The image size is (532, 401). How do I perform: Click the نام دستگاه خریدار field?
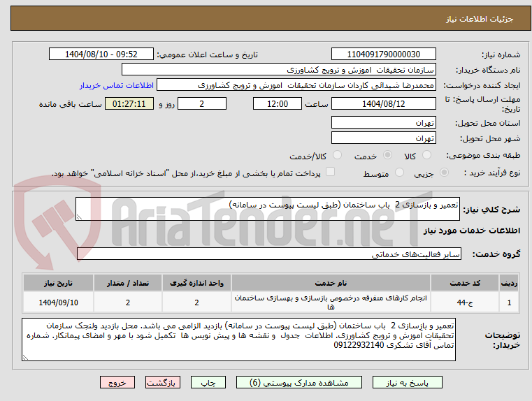[x=278, y=69]
